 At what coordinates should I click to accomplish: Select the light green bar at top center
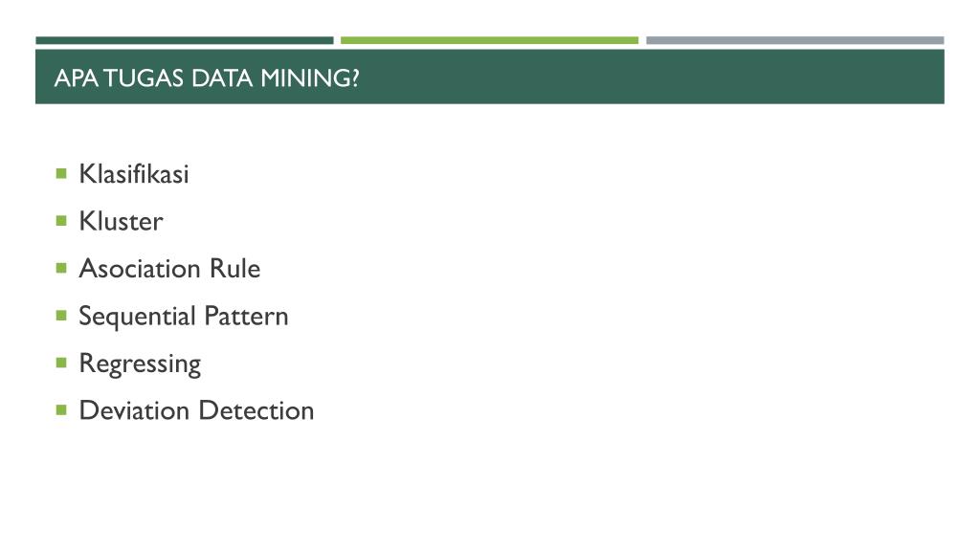(489, 40)
